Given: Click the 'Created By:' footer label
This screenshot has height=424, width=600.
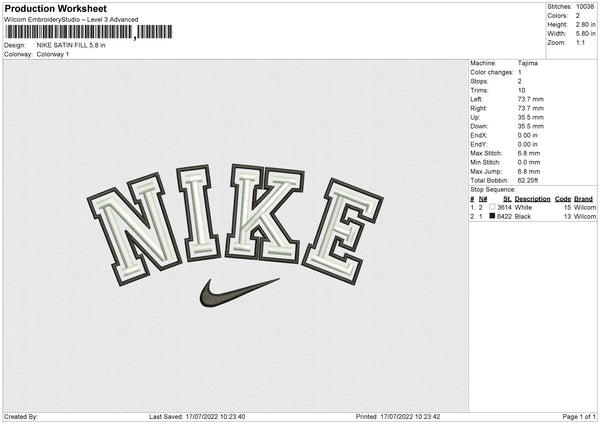Looking at the screenshot, I should [x=21, y=417].
